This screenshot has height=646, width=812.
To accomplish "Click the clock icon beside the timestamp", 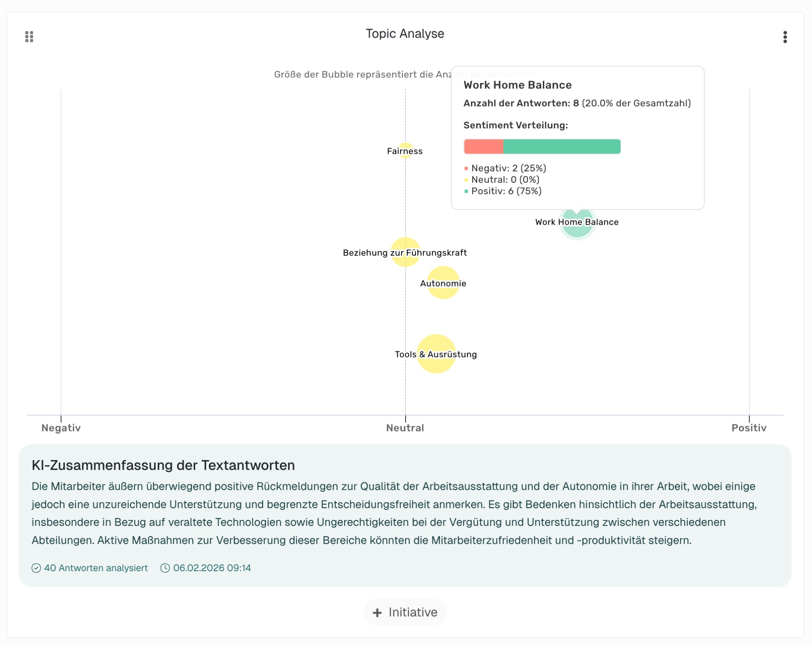I will pos(165,568).
